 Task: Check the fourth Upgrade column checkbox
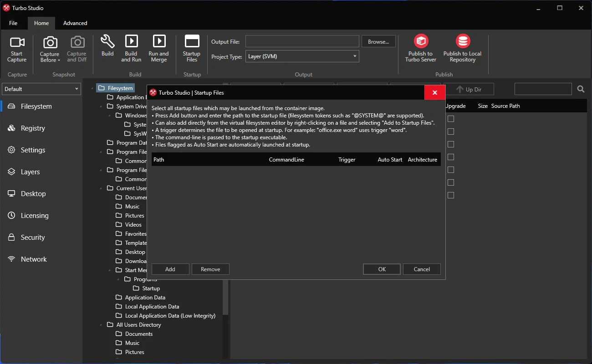point(451,157)
